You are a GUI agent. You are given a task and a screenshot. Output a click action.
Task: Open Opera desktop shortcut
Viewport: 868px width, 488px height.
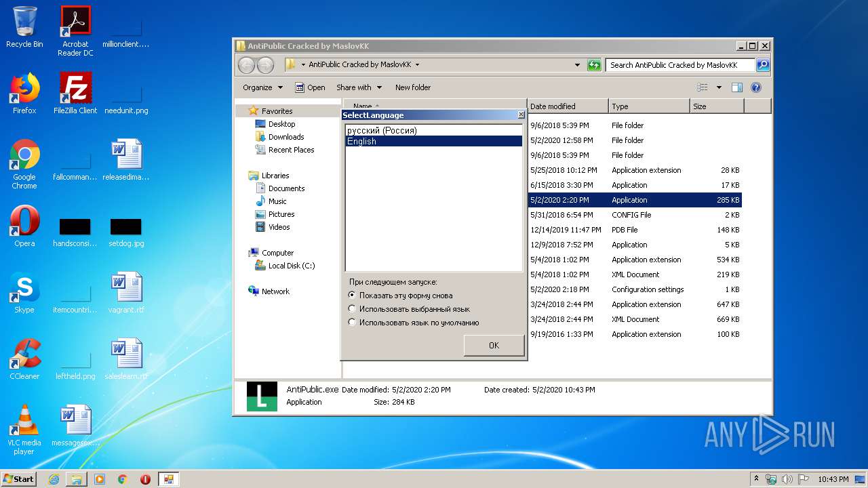tap(24, 226)
